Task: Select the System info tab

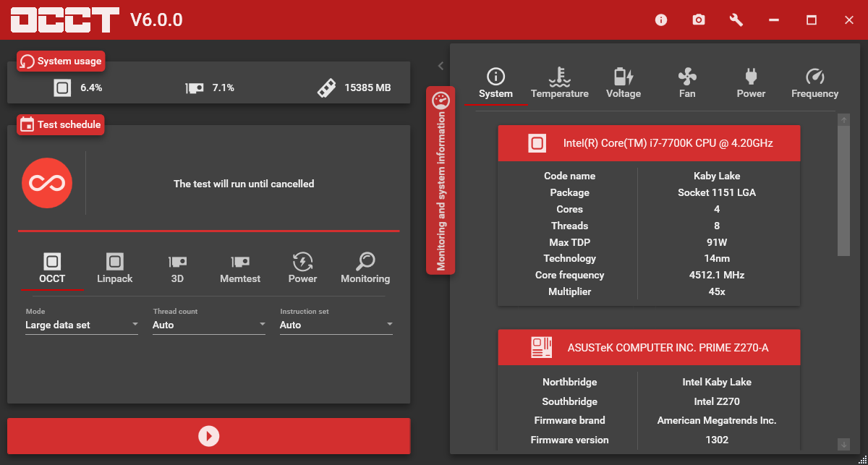Action: (495, 84)
